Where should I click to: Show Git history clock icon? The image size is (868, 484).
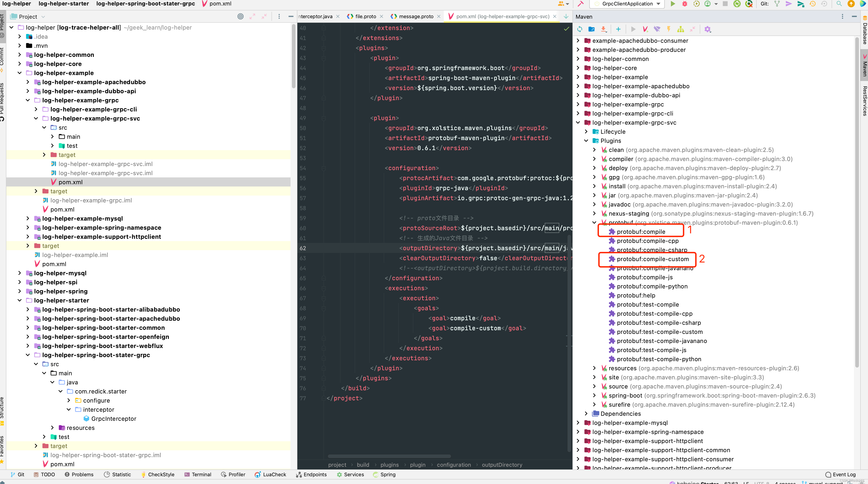(x=812, y=4)
